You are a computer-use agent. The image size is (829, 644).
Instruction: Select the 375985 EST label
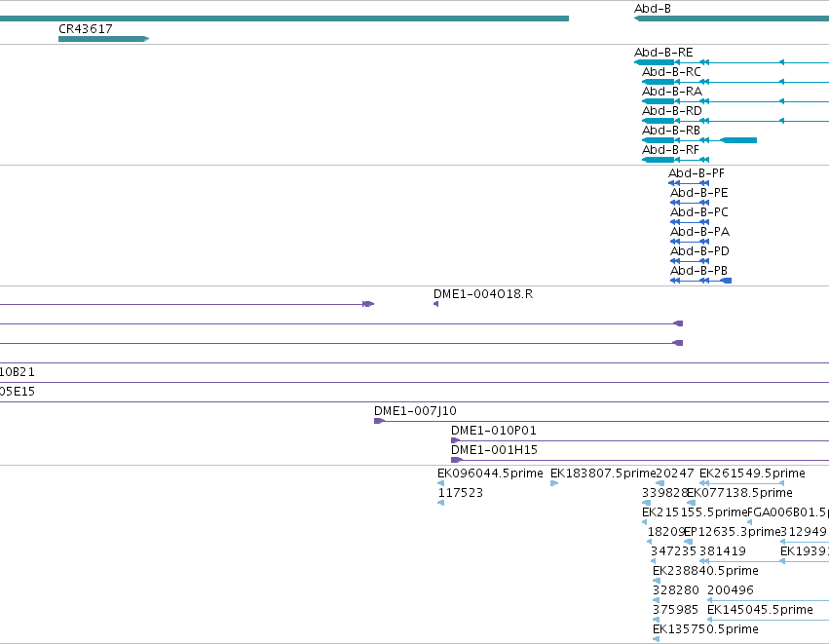tap(675, 610)
